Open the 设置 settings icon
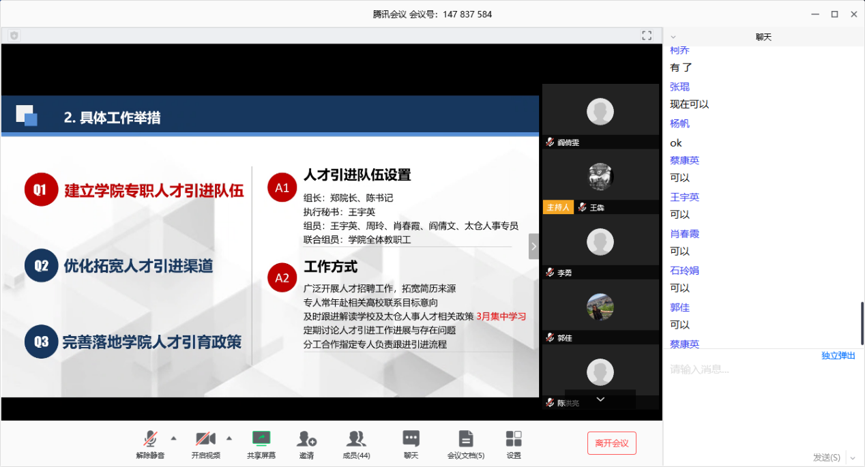 (x=513, y=442)
